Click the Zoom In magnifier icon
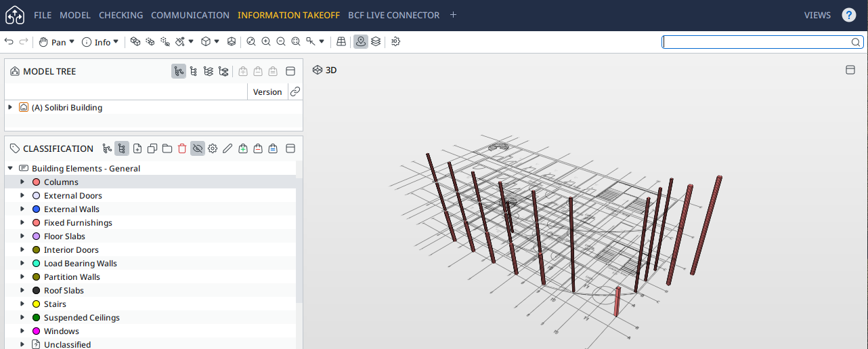The width and height of the screenshot is (868, 349). point(266,42)
